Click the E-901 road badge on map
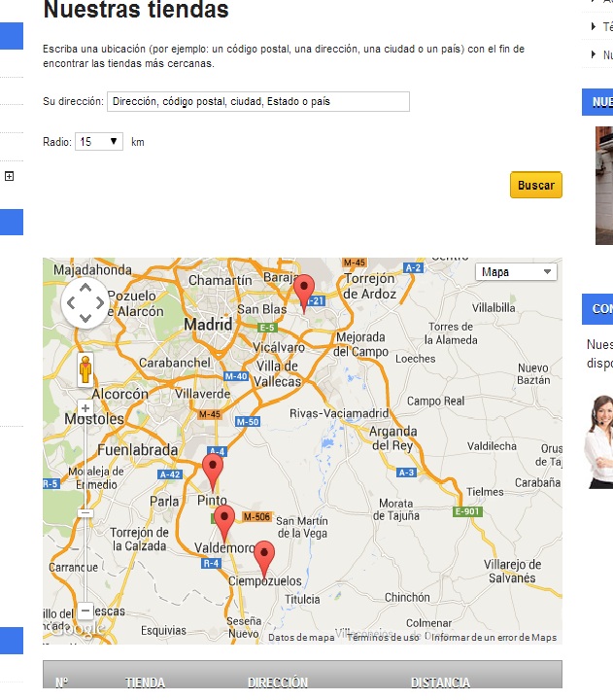The height and width of the screenshot is (700, 613). click(x=467, y=511)
